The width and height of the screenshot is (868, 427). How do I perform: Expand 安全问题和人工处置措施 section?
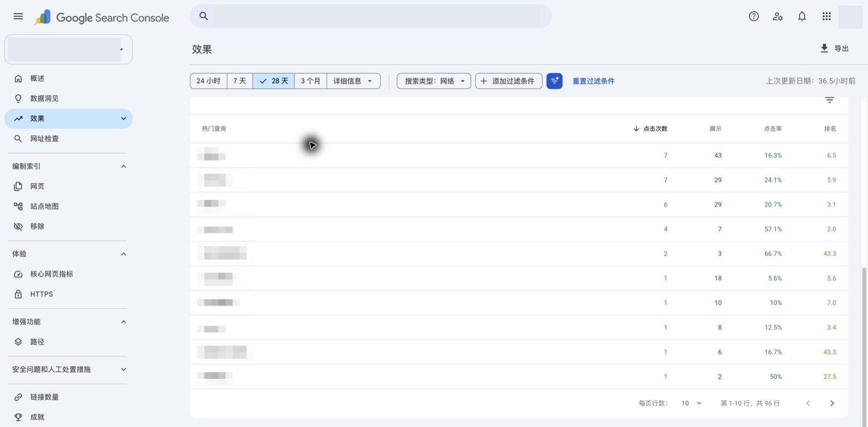124,369
